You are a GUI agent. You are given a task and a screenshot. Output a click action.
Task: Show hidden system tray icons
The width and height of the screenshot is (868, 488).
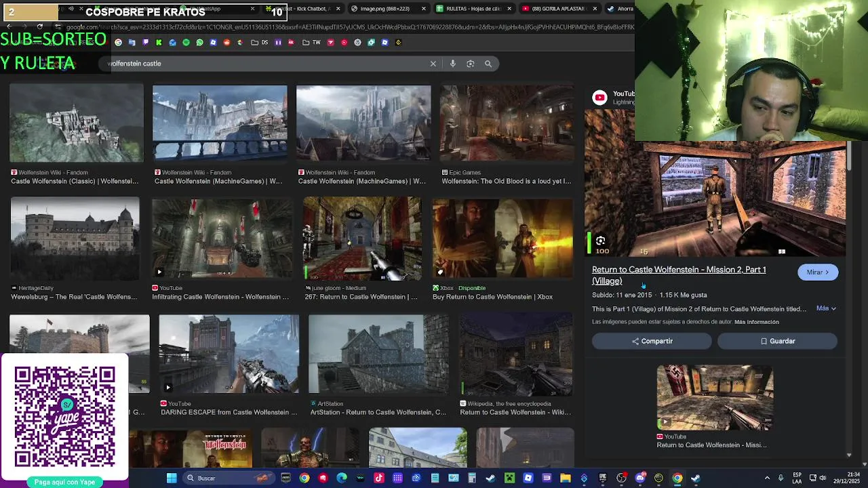pyautogui.click(x=767, y=479)
